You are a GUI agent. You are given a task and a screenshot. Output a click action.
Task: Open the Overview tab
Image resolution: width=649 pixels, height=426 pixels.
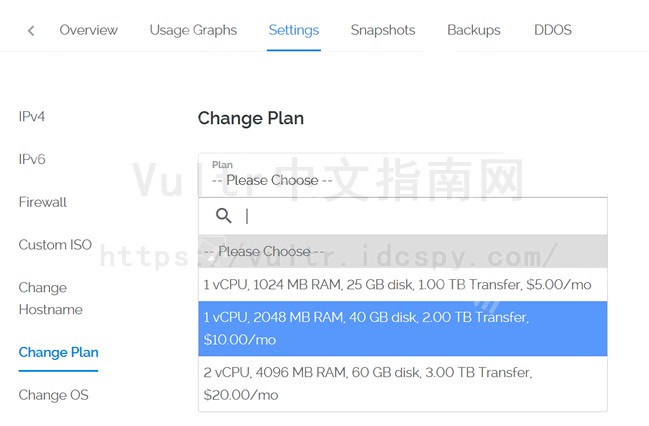click(89, 30)
